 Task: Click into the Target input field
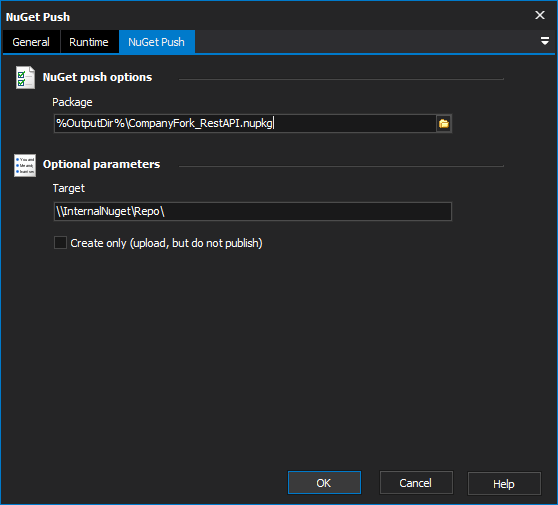pos(253,211)
